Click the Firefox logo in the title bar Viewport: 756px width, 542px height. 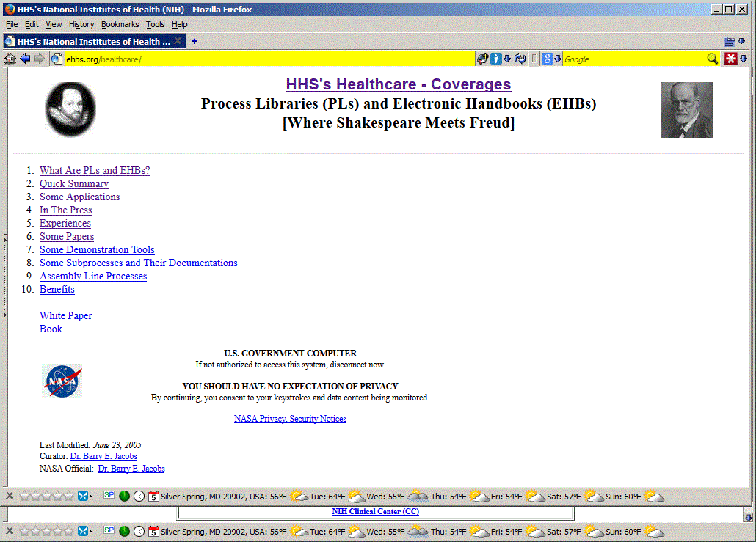pyautogui.click(x=10, y=9)
